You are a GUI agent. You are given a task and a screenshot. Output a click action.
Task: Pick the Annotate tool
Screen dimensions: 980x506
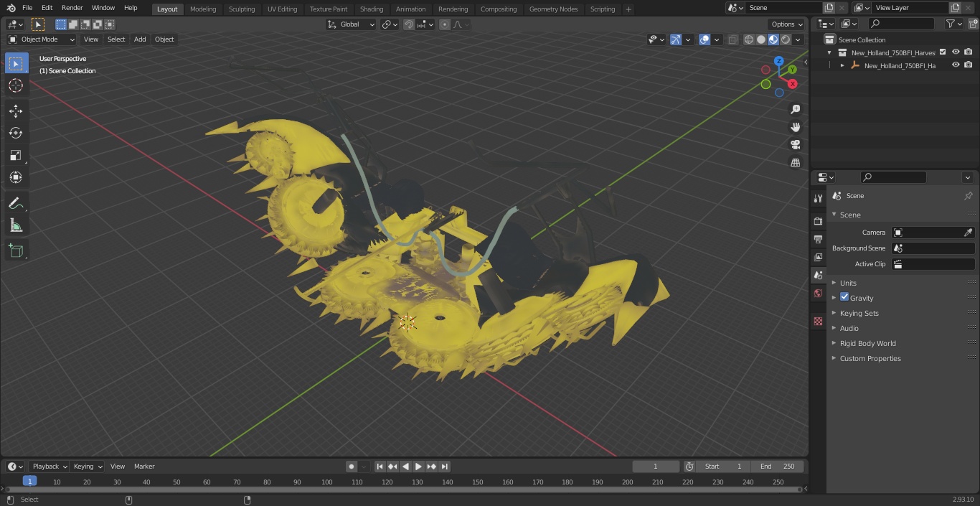16,204
